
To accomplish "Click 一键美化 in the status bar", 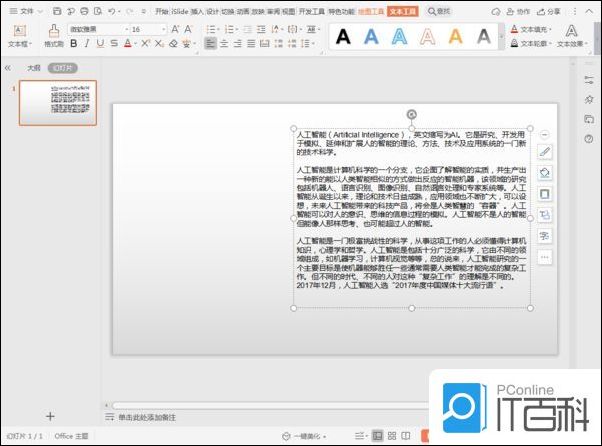I will click(x=304, y=436).
